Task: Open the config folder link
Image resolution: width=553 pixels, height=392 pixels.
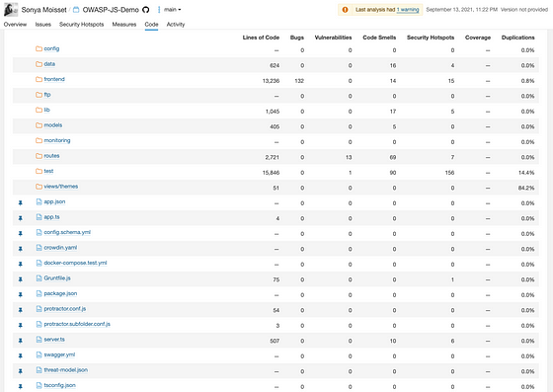Action: click(x=51, y=48)
